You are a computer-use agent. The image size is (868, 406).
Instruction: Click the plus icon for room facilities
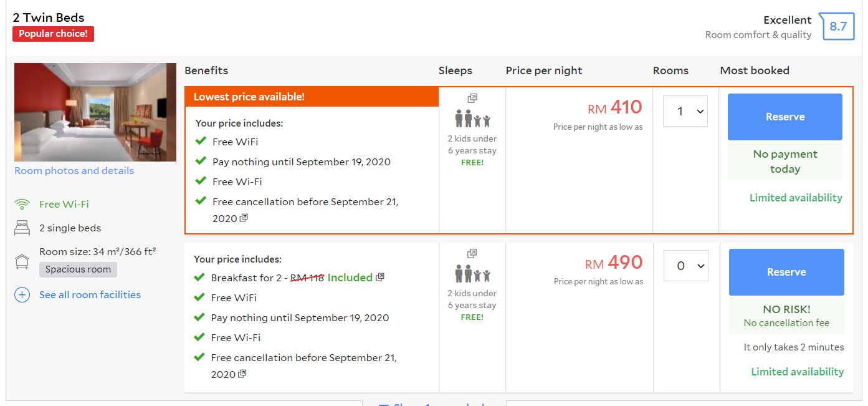coord(22,295)
